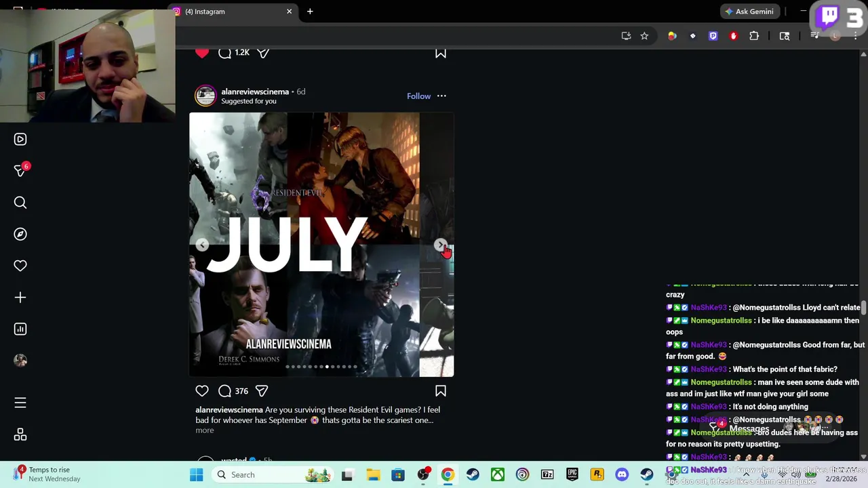
Task: Click the JULY Resident Evil carousel image
Action: point(321,245)
